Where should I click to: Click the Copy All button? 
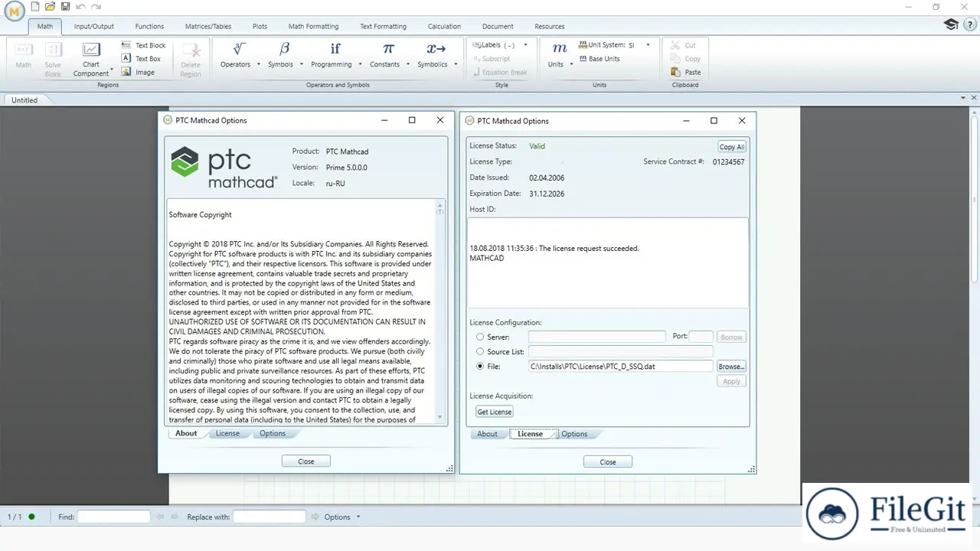(732, 147)
